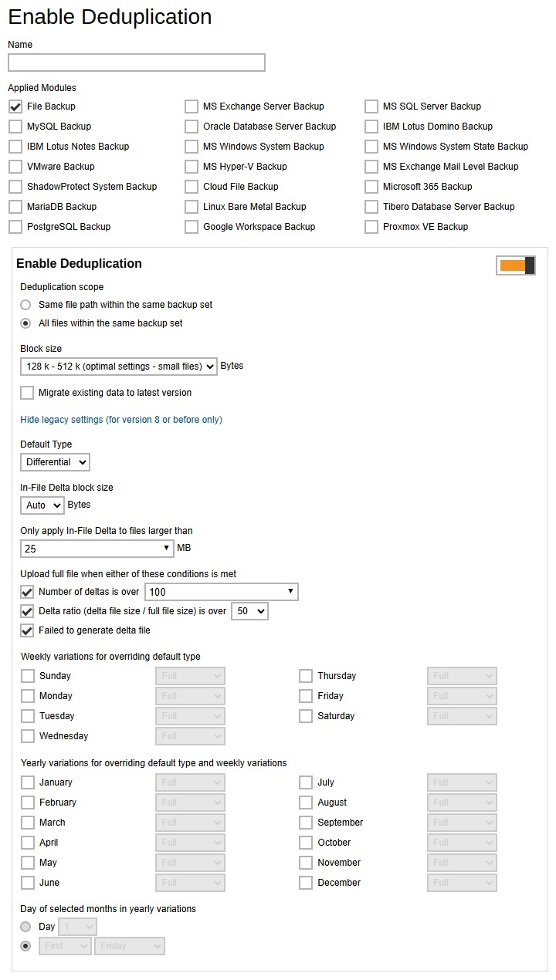Screen dimensions: 556x980
Task: Click inside the Name field
Action: [x=136, y=63]
